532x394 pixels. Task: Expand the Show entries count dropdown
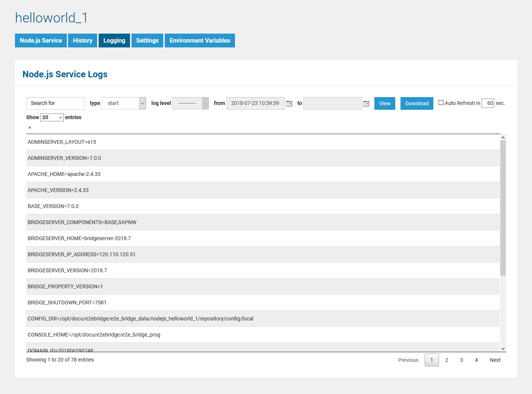pyautogui.click(x=52, y=118)
